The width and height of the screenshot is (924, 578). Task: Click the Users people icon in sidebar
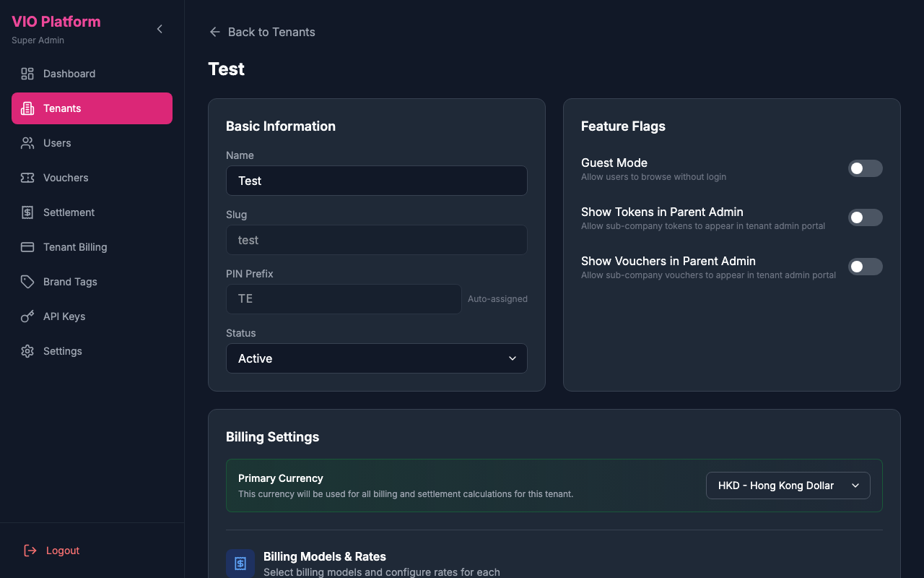(27, 143)
